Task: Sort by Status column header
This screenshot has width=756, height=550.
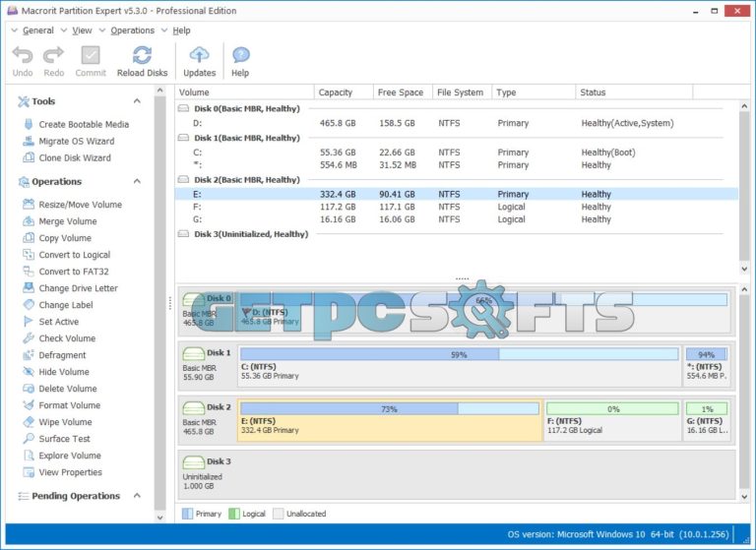Action: (635, 92)
